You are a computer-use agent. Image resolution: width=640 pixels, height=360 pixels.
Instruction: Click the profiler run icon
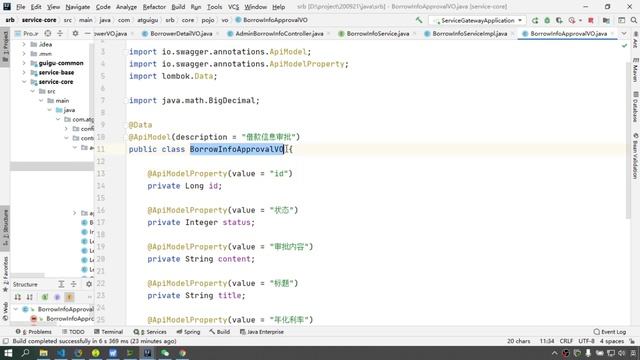572,20
